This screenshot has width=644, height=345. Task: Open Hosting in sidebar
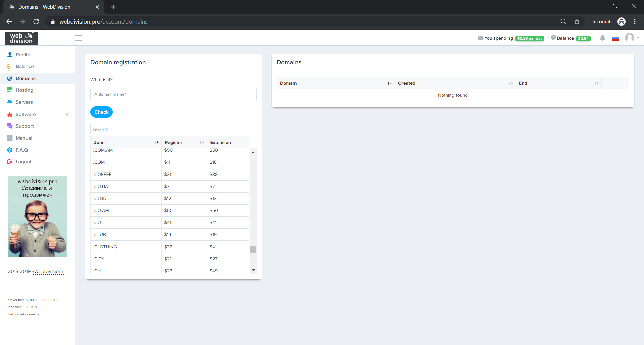[24, 90]
